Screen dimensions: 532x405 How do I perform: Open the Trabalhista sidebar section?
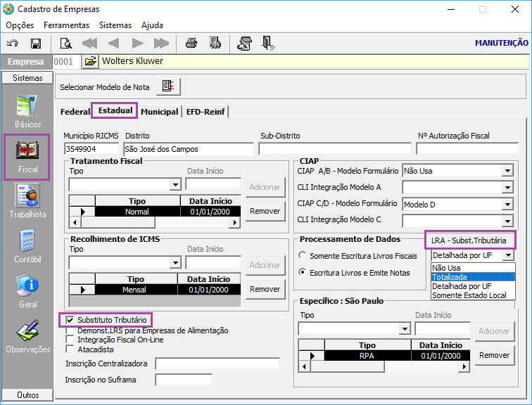pyautogui.click(x=27, y=200)
